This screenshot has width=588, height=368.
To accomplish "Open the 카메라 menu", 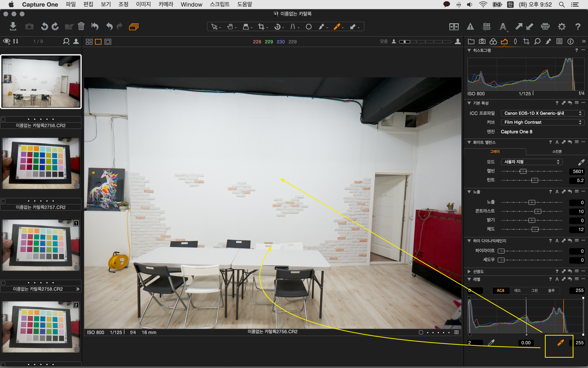I will click(166, 4).
